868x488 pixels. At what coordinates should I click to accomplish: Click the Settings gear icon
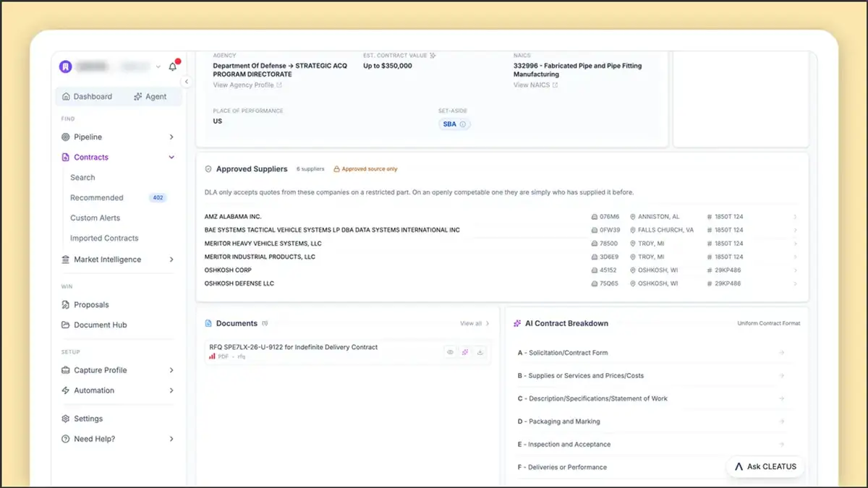[x=66, y=419]
